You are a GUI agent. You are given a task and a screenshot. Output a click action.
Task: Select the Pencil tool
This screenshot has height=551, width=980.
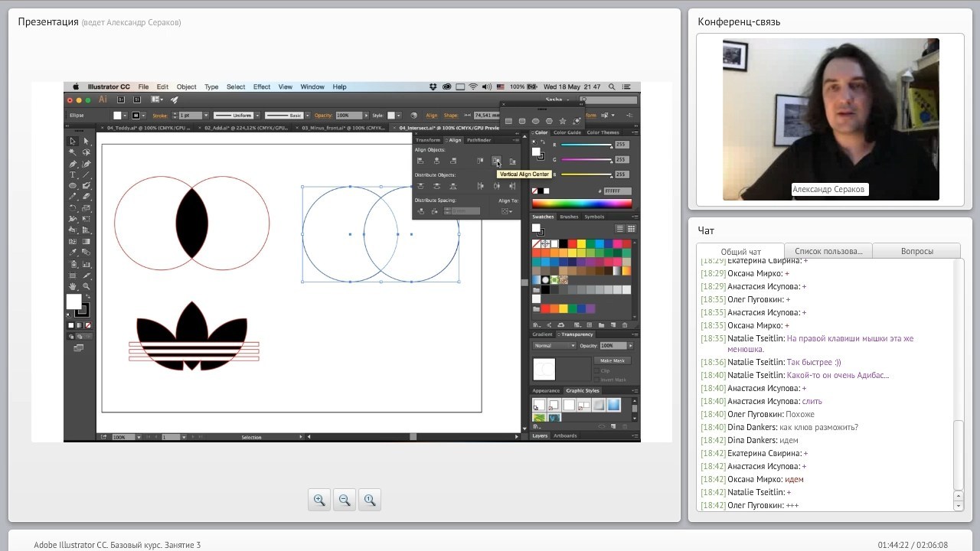click(x=72, y=197)
